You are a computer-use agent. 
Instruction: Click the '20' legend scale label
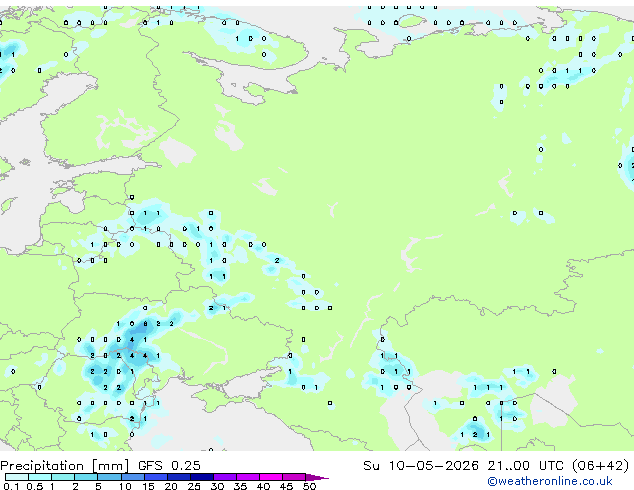coord(171,486)
